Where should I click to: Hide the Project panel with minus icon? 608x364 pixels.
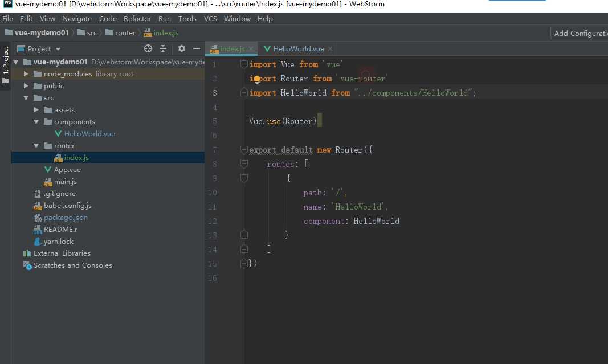coord(197,48)
